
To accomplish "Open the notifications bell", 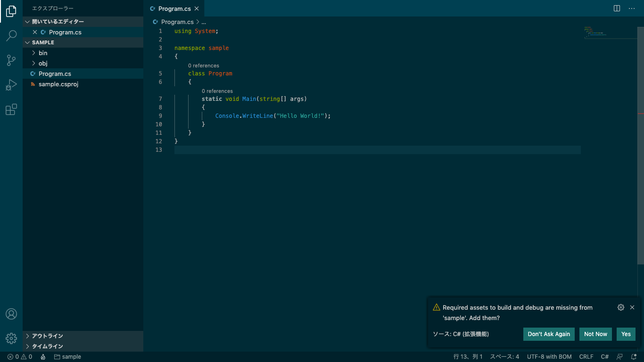I will click(634, 357).
